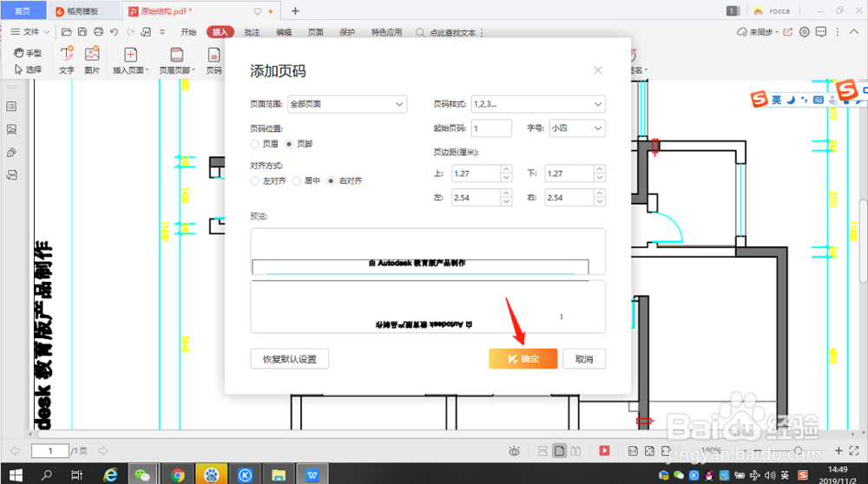
Task: Enter fullscreen mode icon
Action: (x=854, y=451)
